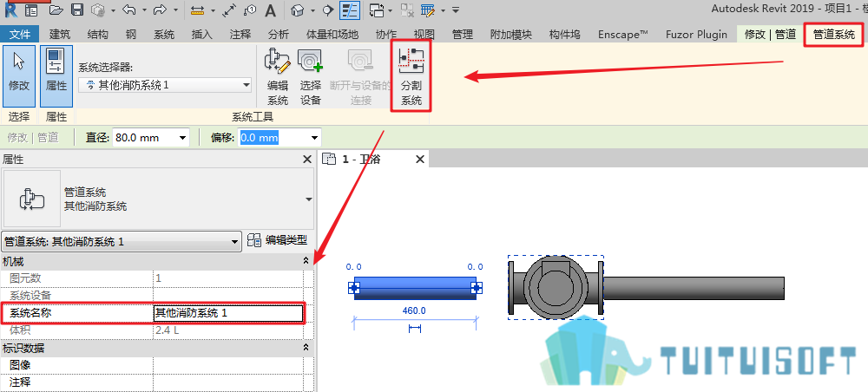Click the 修改 (Modify) arrow tool

tap(19, 75)
